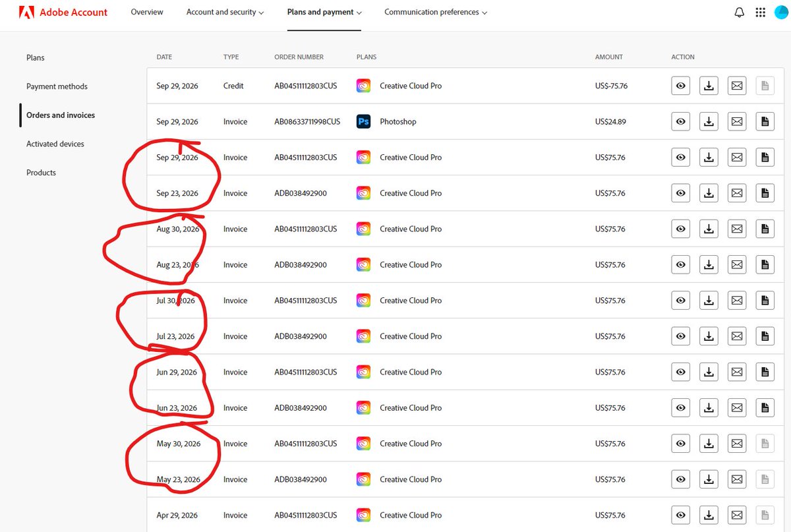The image size is (791, 532).
Task: View the Sep 23 invoice via eye icon
Action: [x=681, y=193]
